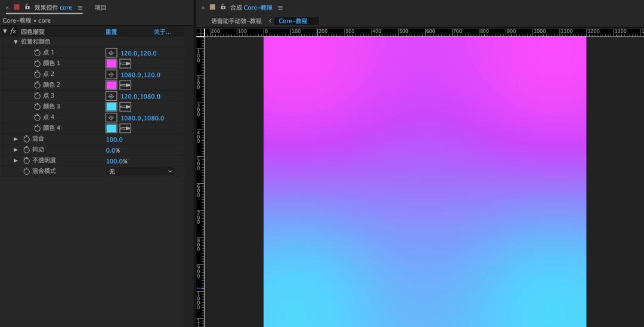Click 抖动 value 0.0%

113,150
